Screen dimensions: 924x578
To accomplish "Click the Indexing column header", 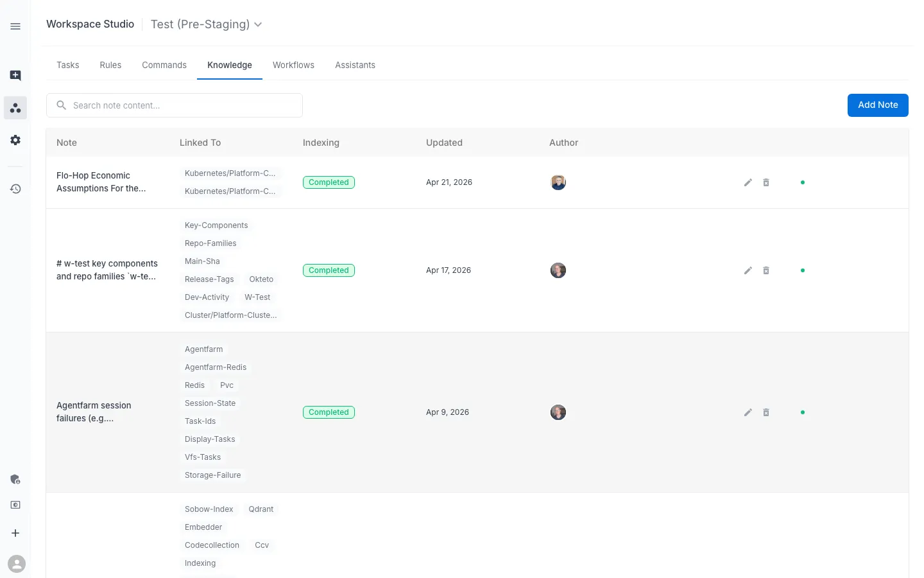I will [x=321, y=143].
